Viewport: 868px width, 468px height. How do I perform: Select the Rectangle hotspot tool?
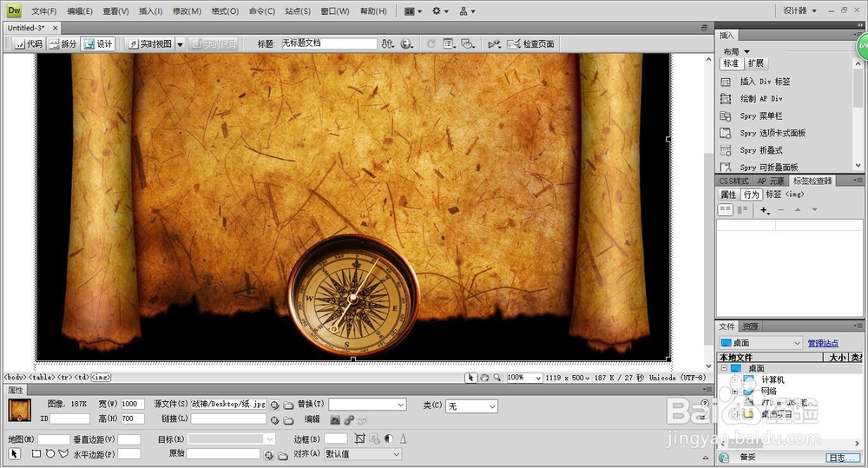tap(36, 453)
